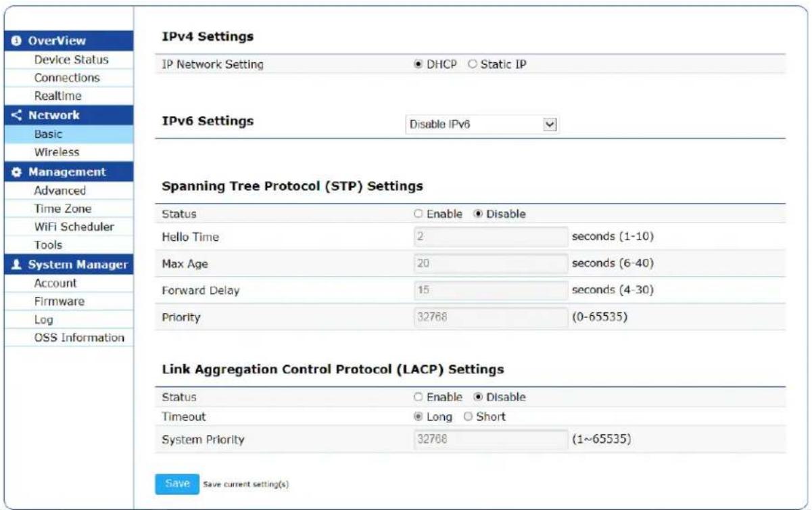Click 'Spanning Tree Protocol (STP) Settings' heading
Screen dimensions: 812x510
(x=293, y=185)
